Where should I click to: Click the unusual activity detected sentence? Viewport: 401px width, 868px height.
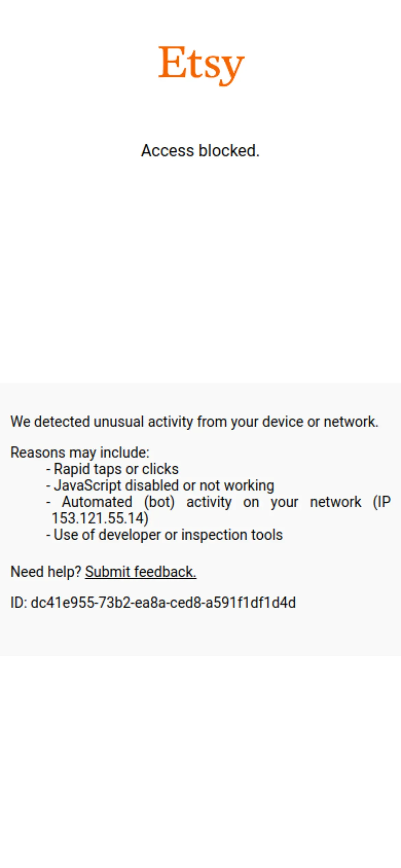[194, 422]
